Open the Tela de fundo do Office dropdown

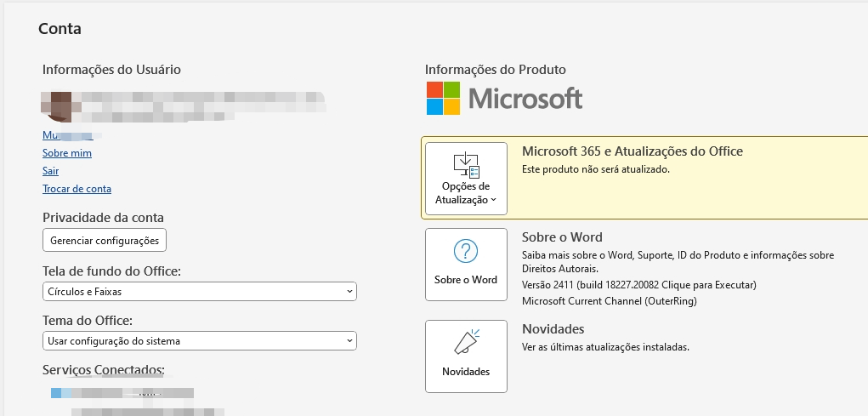point(199,291)
